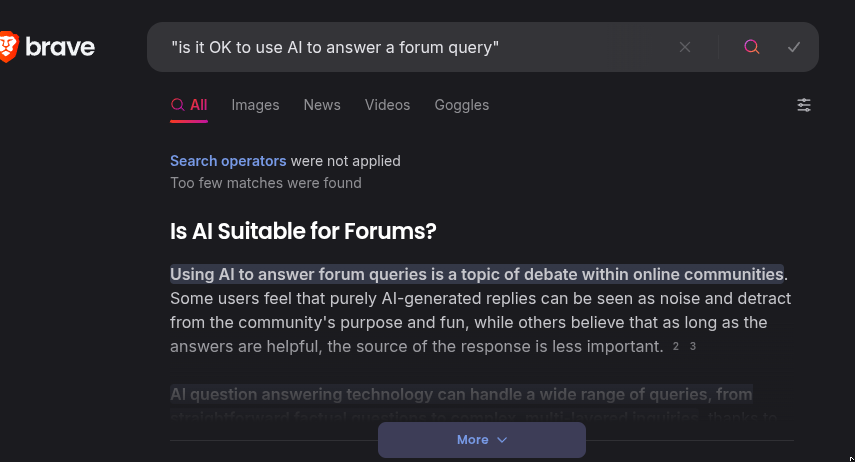The image size is (855, 462).
Task: Click the checkmark icon in search bar
Action: click(794, 47)
